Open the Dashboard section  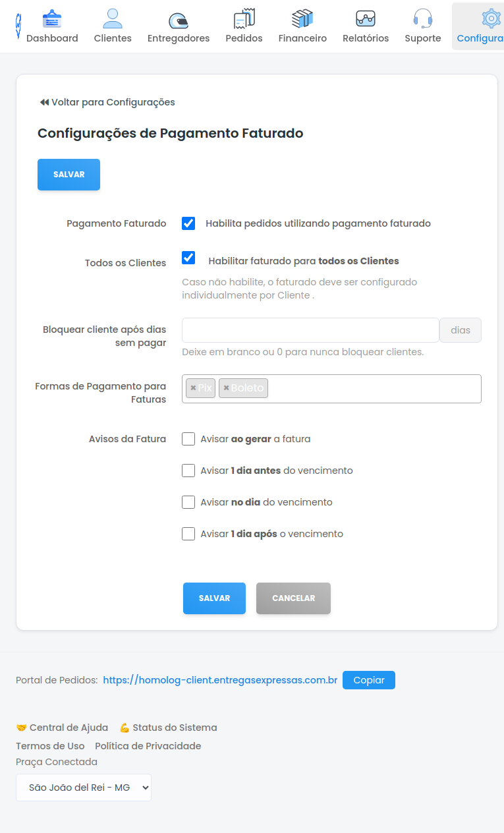(x=52, y=25)
